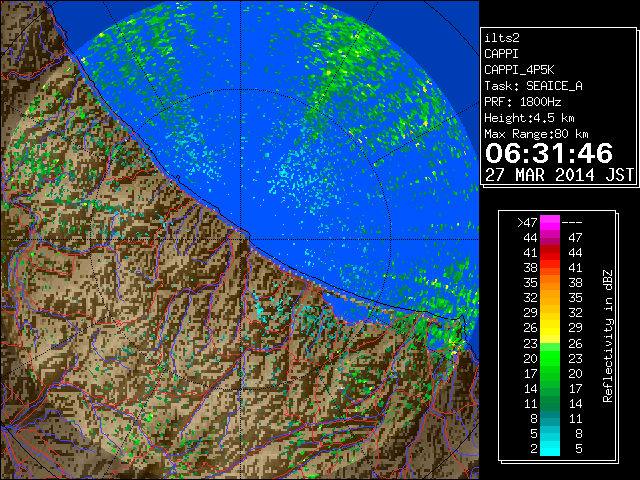Click 'Task: SEAICE_A' text
The width and height of the screenshot is (640, 480).
[533, 86]
